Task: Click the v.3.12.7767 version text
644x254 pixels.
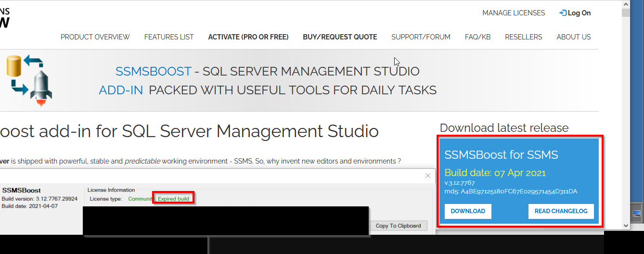Action: [460, 183]
